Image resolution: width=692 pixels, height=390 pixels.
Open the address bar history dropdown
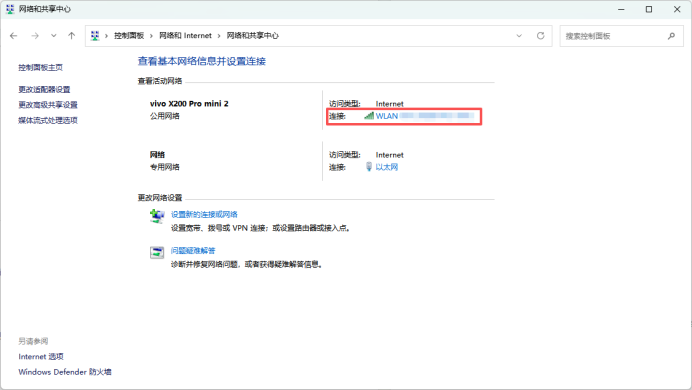tap(519, 36)
